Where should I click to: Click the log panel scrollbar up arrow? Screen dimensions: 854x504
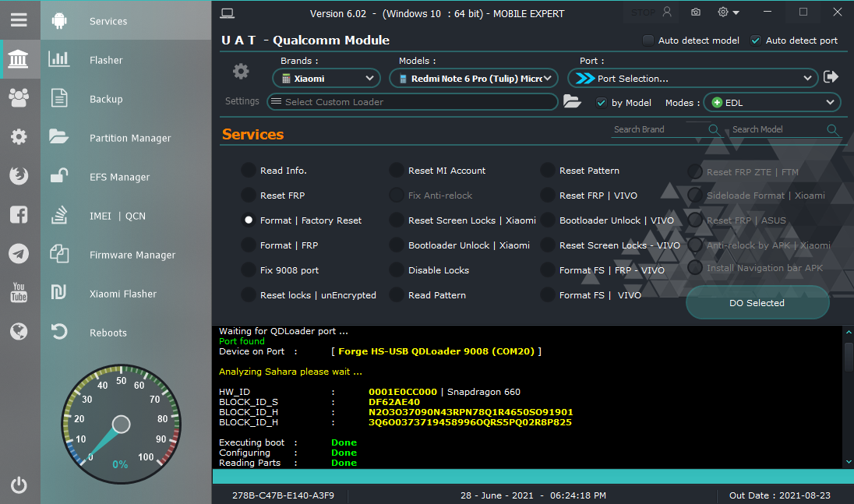(x=849, y=332)
